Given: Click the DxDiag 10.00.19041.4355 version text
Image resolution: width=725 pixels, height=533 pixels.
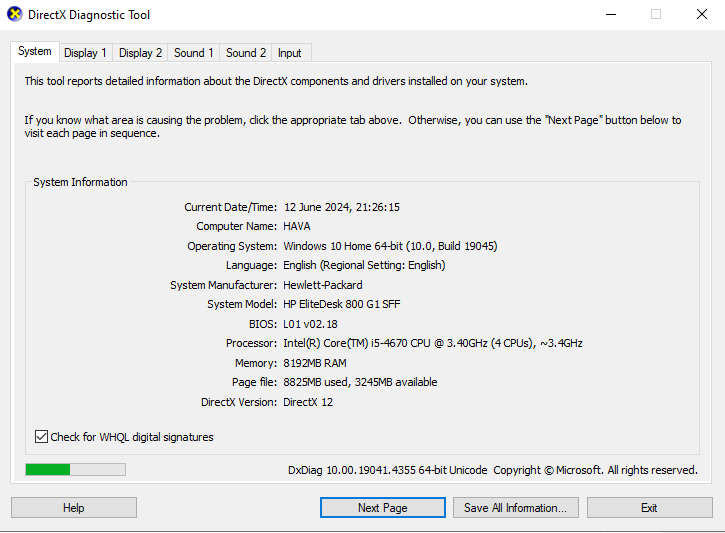Looking at the screenshot, I should (x=387, y=470).
